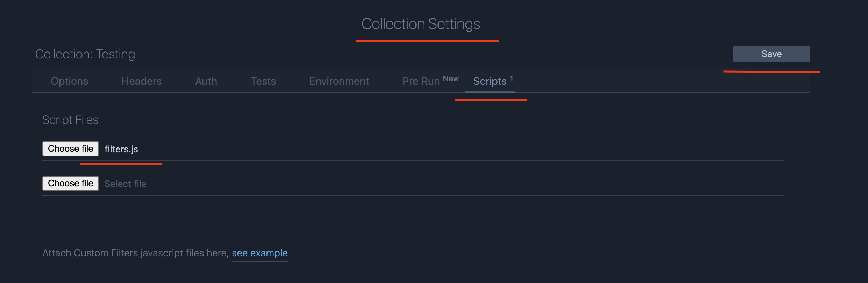Screen dimensions: 868x283
Task: Click the Save button
Action: tap(771, 54)
